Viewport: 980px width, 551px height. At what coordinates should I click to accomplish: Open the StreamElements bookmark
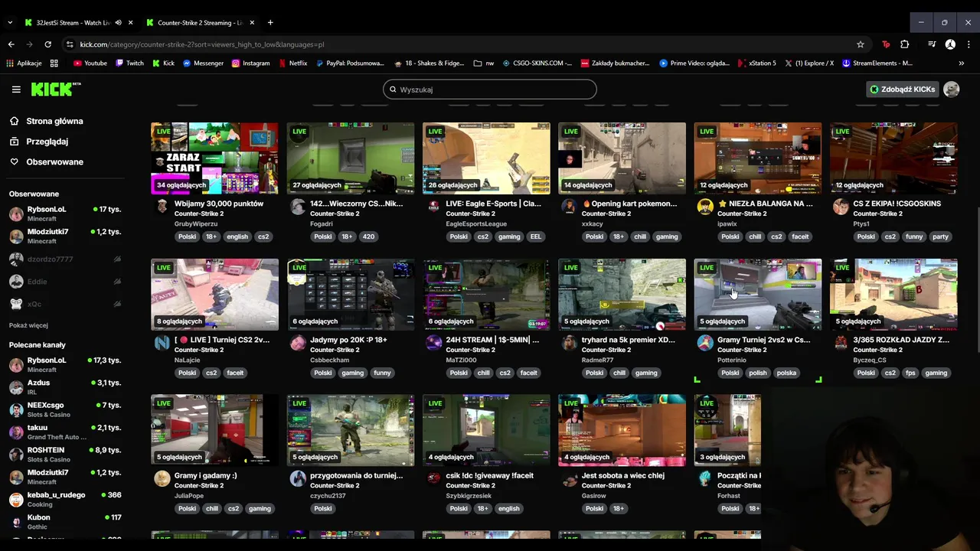click(x=877, y=64)
